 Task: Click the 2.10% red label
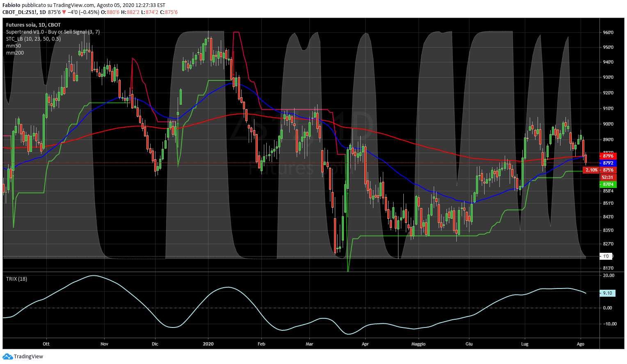tap(591, 170)
